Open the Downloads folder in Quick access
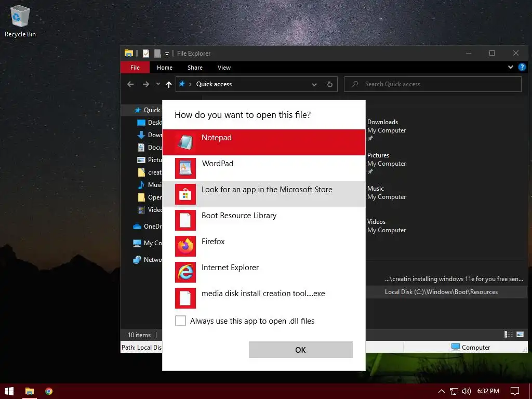The image size is (532, 399). coord(387,129)
